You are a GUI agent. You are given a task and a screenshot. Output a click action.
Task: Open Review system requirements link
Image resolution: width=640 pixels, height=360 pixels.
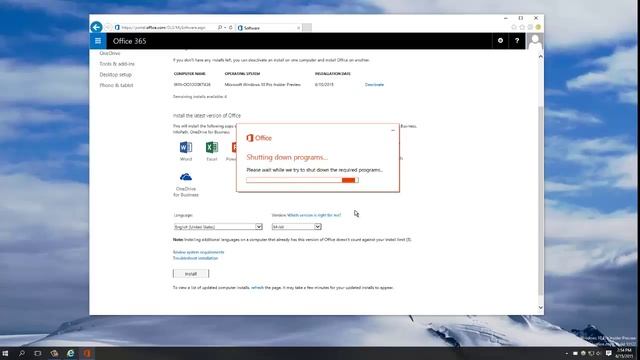click(198, 252)
